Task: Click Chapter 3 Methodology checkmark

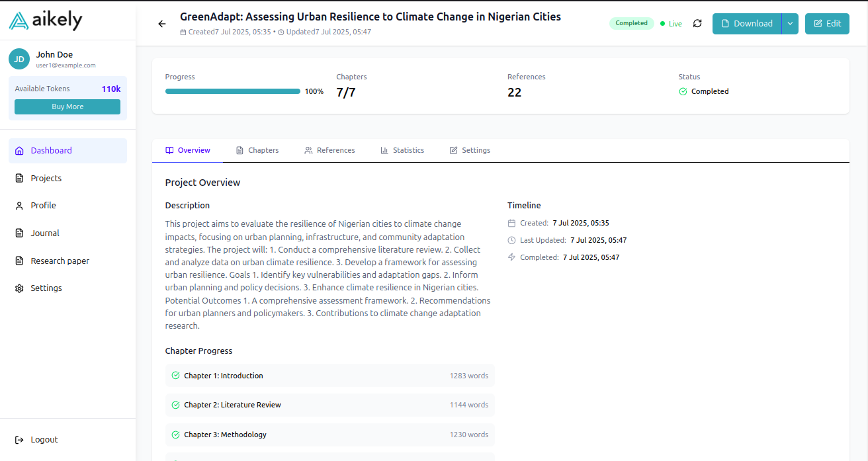Action: point(175,435)
